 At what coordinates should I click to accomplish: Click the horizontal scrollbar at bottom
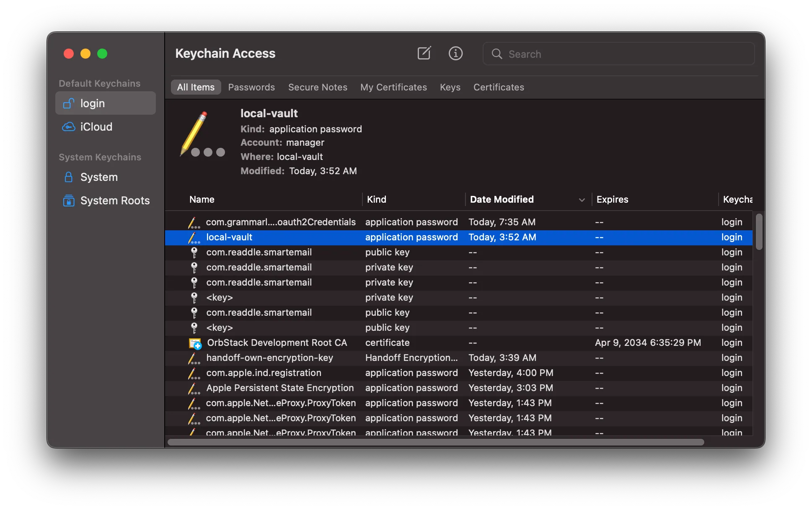pyautogui.click(x=436, y=442)
